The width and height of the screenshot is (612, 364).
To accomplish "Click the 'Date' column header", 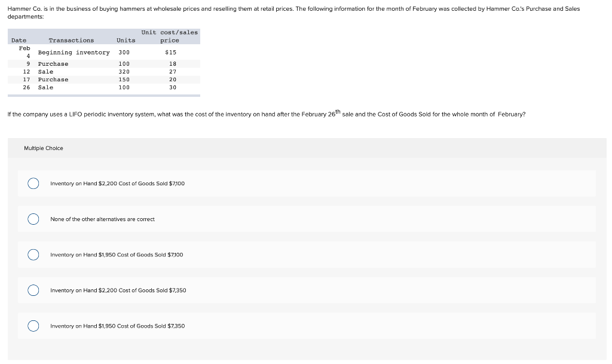I will [18, 40].
